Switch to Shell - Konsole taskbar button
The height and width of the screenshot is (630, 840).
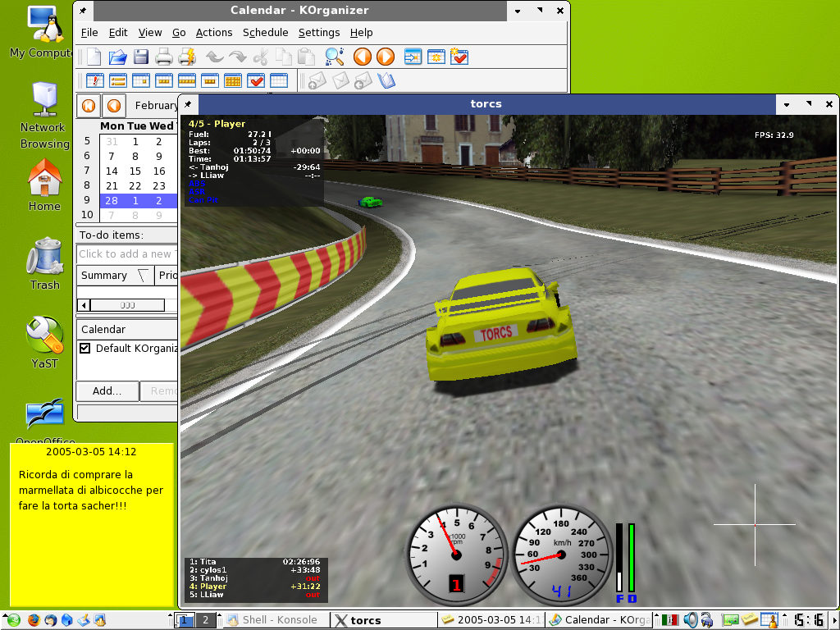[x=275, y=620]
